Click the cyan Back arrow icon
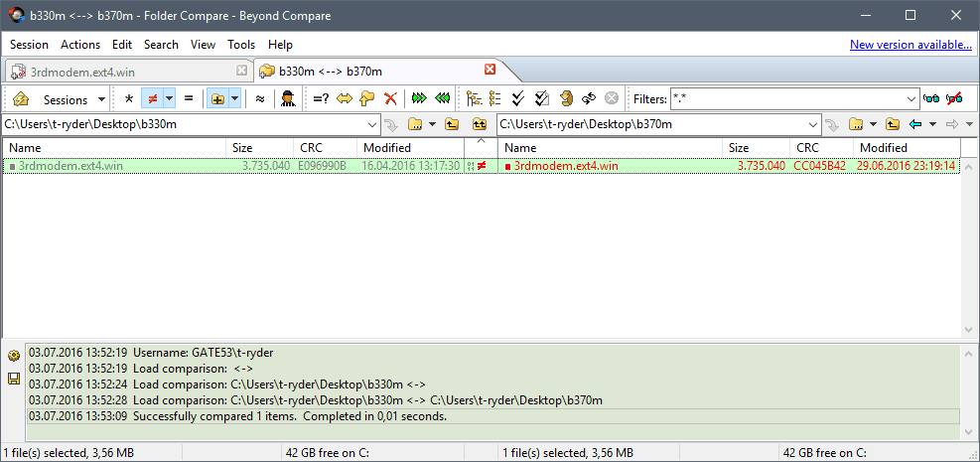Viewport: 980px width, 462px height. [x=916, y=124]
